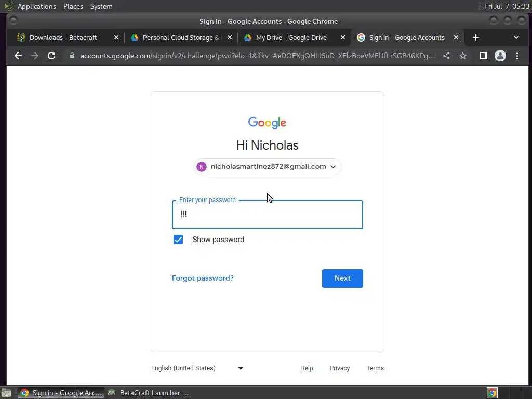This screenshot has height=399, width=532.
Task: Focus the Enter your password field
Action: pyautogui.click(x=268, y=215)
